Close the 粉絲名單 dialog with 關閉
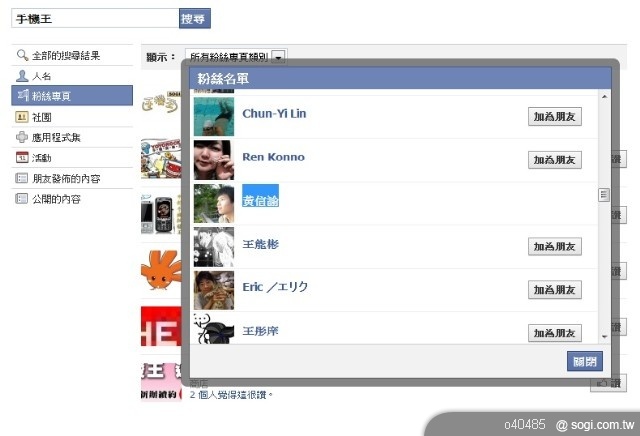 pyautogui.click(x=585, y=361)
